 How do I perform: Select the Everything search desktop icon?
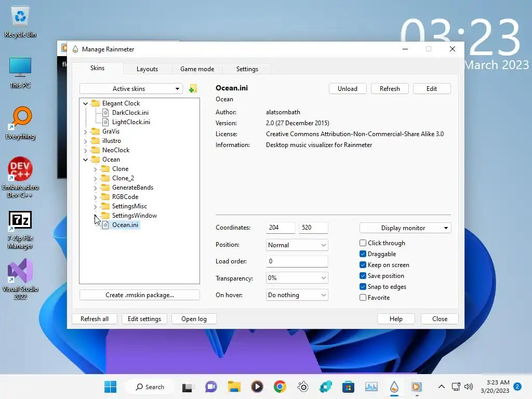click(20, 123)
